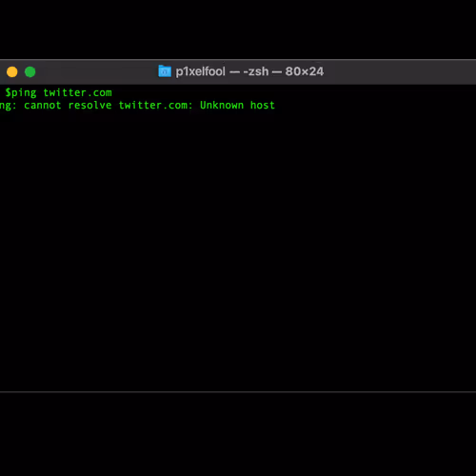The image size is (476, 476).
Task: Click the 80×24 size text in title
Action: 305,71
